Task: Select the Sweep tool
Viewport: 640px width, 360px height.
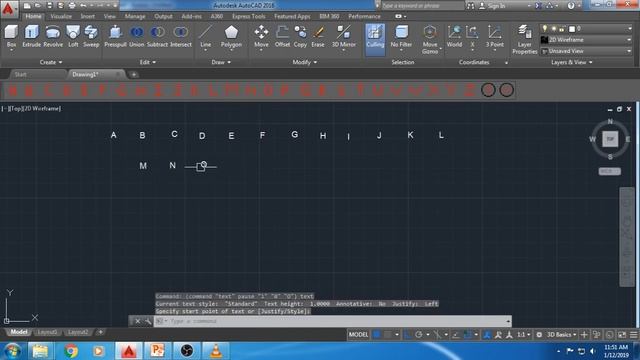Action: [x=91, y=37]
